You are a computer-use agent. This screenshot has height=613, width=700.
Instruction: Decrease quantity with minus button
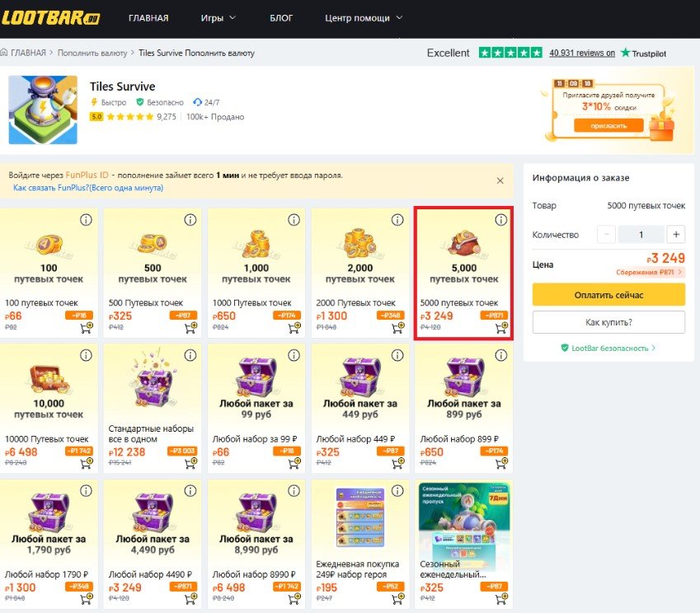[x=607, y=235]
